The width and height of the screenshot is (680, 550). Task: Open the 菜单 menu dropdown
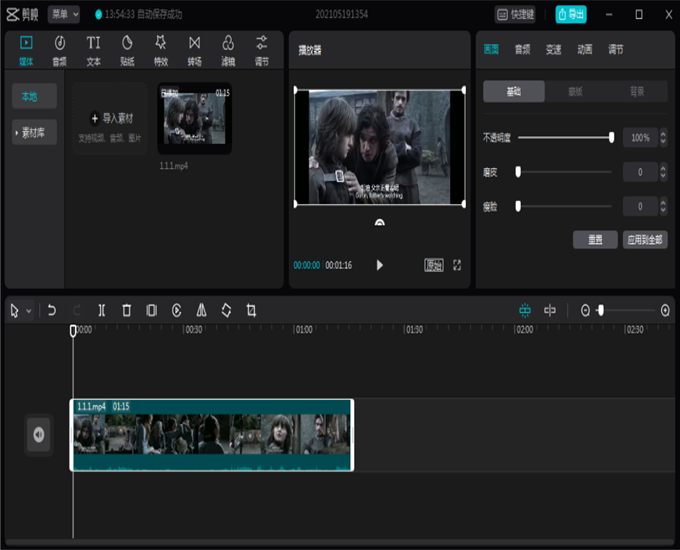64,15
